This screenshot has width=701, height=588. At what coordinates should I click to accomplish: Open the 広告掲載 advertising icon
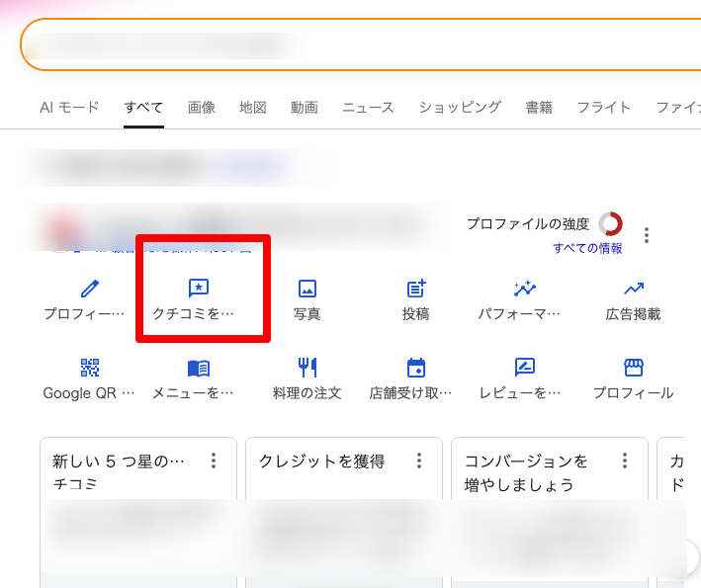click(634, 290)
